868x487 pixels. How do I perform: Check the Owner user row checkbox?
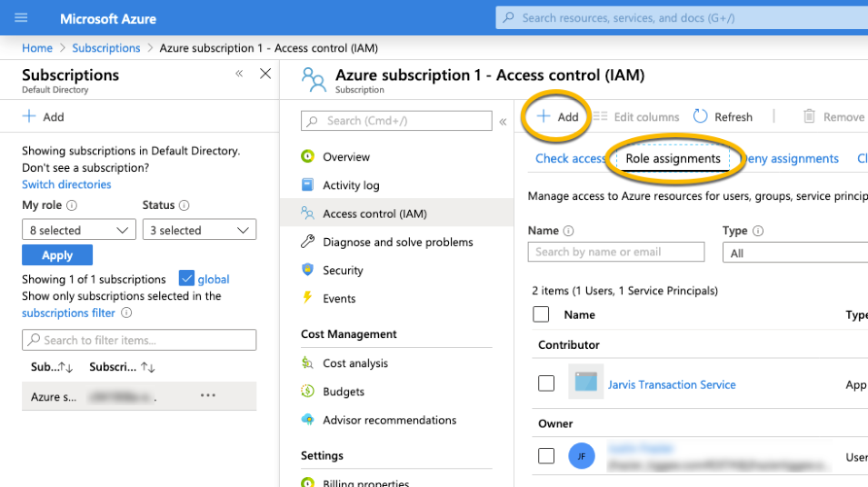tap(546, 455)
